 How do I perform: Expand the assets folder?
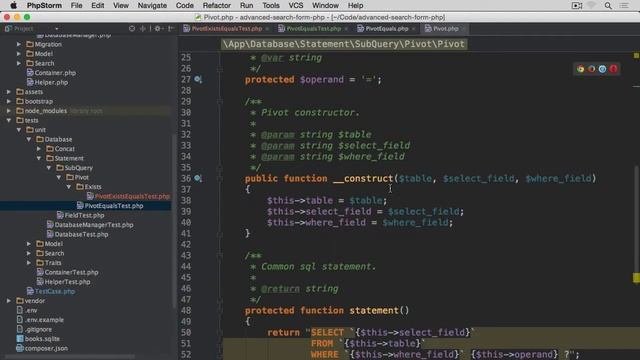click(x=9, y=92)
